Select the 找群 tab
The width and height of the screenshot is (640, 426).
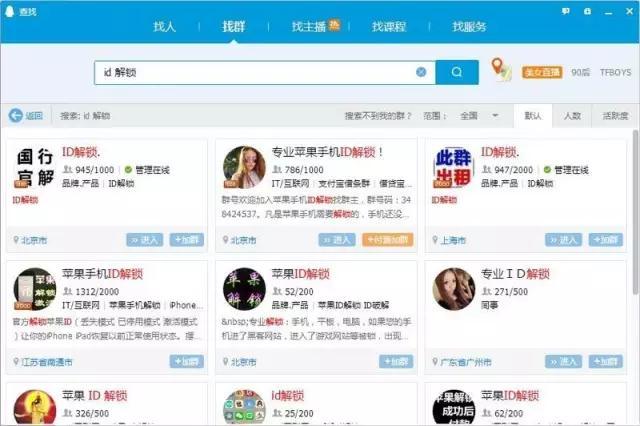pyautogui.click(x=233, y=27)
